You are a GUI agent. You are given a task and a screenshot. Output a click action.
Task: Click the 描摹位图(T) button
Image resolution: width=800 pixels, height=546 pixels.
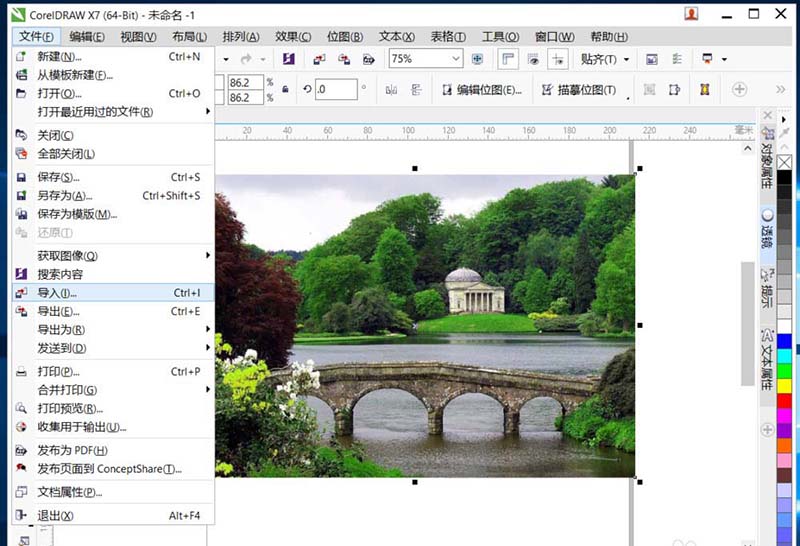point(579,90)
